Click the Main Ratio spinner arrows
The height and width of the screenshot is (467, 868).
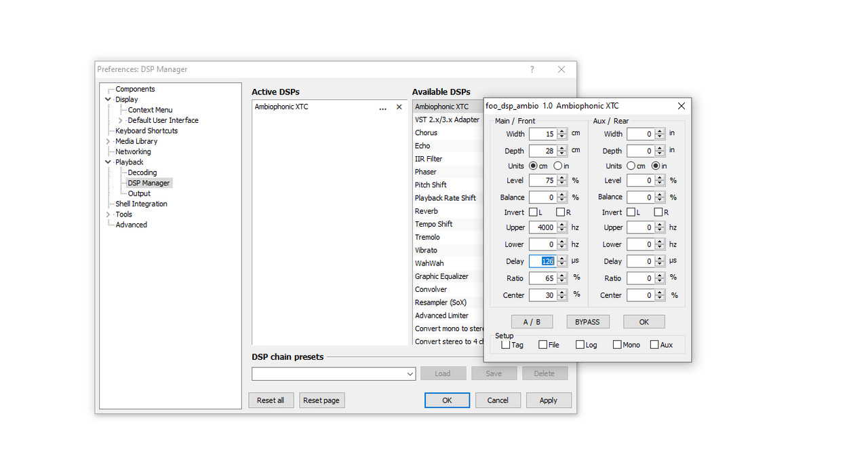click(562, 278)
